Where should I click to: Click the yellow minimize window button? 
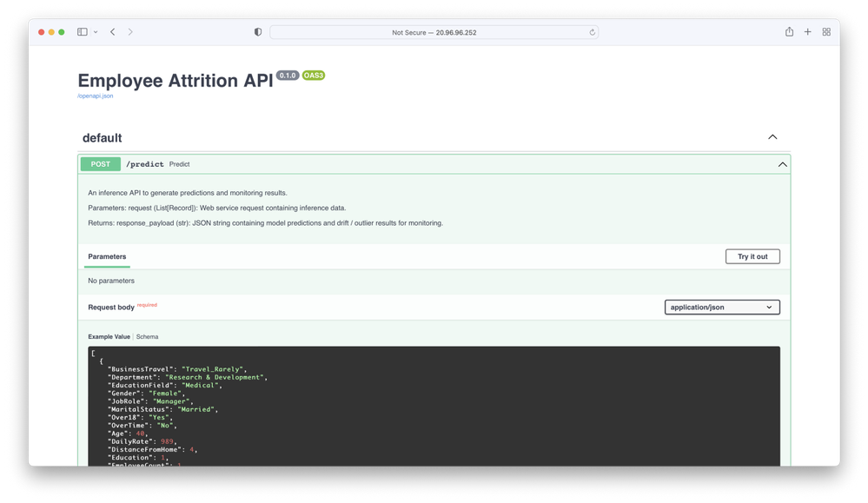(51, 32)
